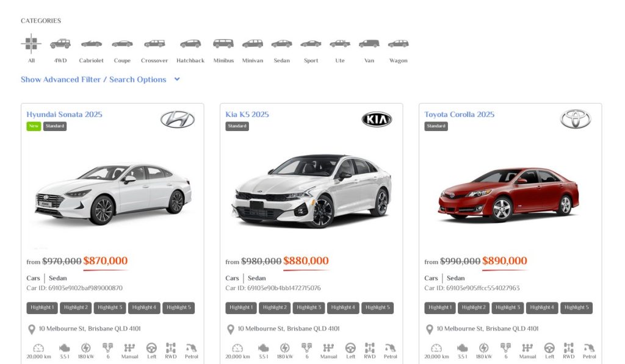This screenshot has height=364, width=625.
Task: Click the Kia brand logo
Action: [x=377, y=120]
